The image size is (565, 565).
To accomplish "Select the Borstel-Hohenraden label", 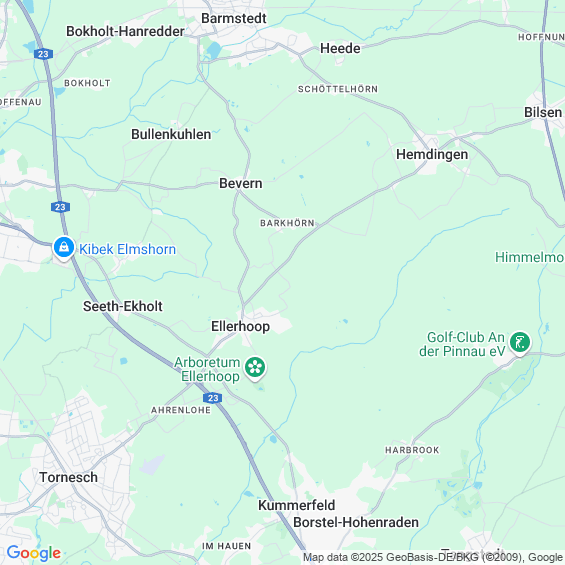I will [x=356, y=522].
